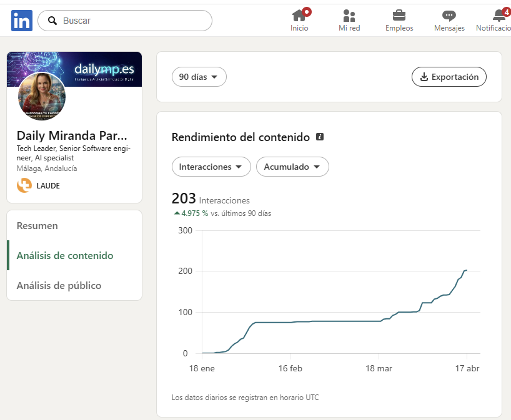511x420 pixels.
Task: Select the Análisis de contenido section
Action: pos(64,255)
